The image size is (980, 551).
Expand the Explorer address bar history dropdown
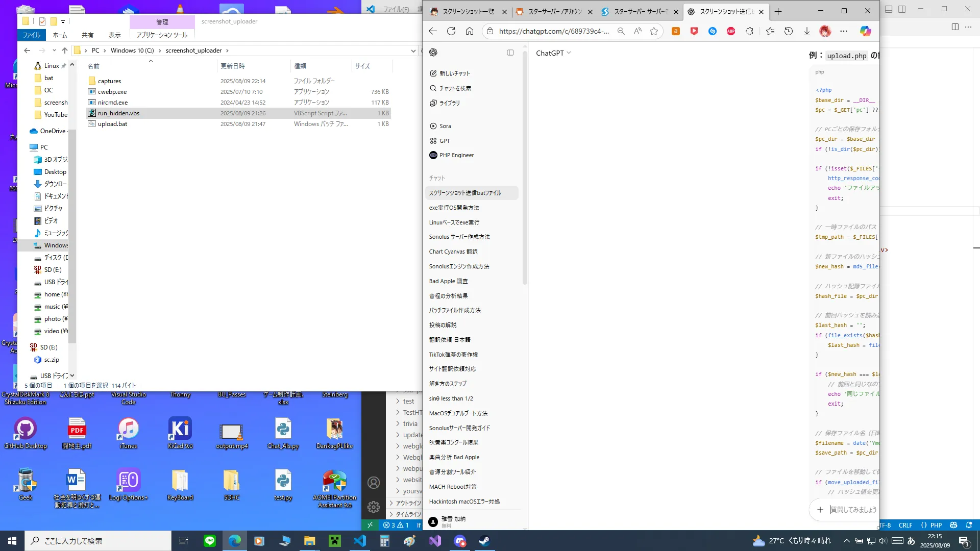(x=413, y=51)
